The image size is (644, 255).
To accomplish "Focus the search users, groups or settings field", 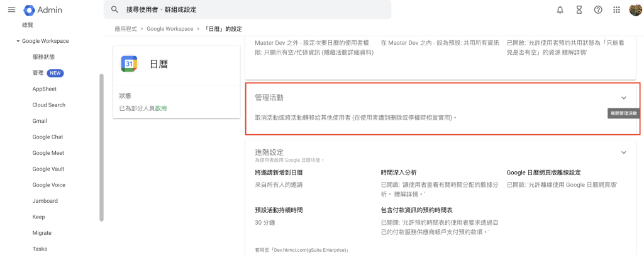I will click(247, 9).
